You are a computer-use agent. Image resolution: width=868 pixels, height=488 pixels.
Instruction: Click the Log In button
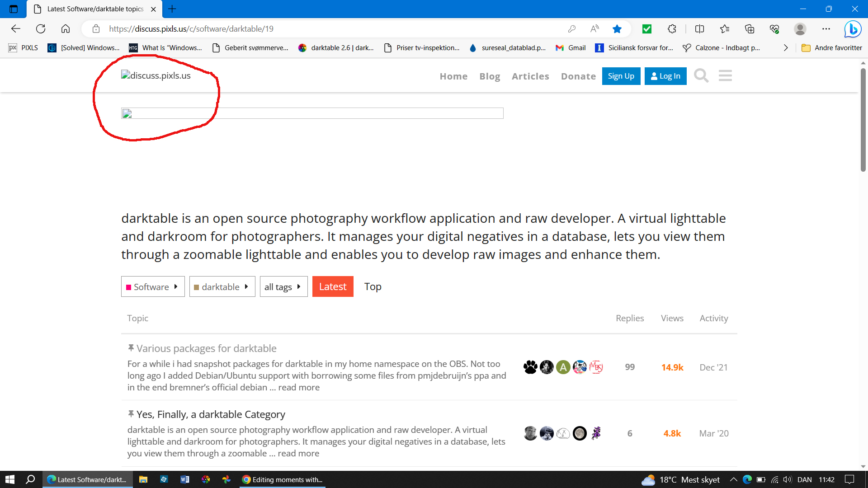665,76
